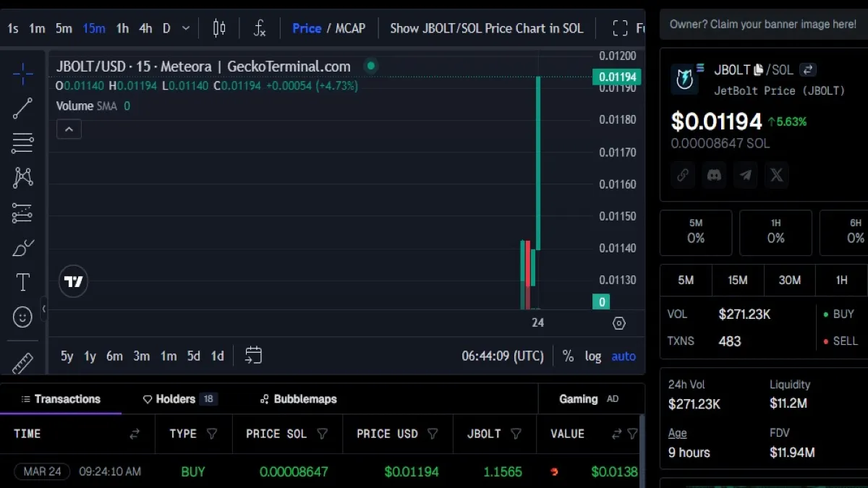Open the go-to-date calendar icon
868x488 pixels.
click(253, 355)
